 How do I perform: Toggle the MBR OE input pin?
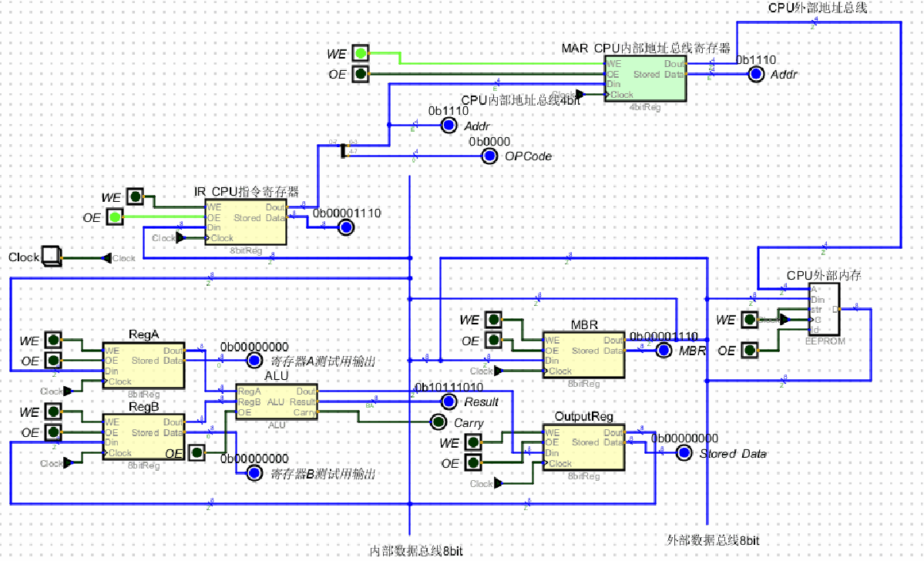point(493,340)
